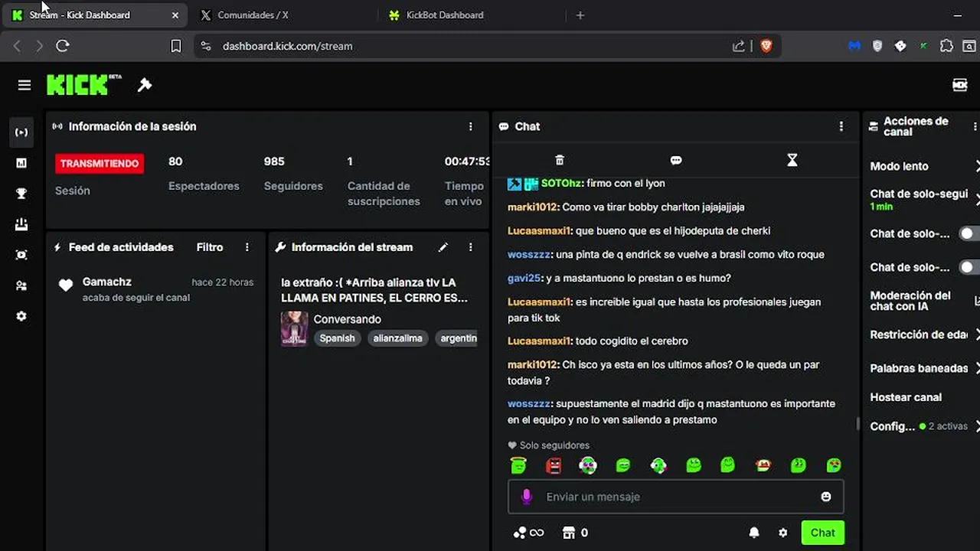The width and height of the screenshot is (980, 551).
Task: Click the green Chat send button
Action: (x=823, y=533)
